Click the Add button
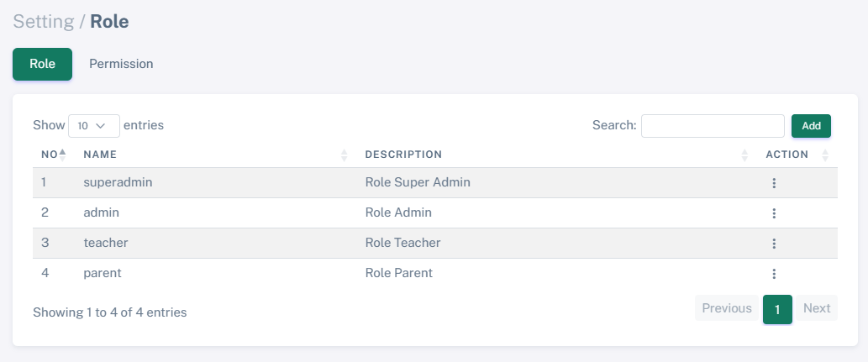868x362 pixels. click(x=811, y=126)
